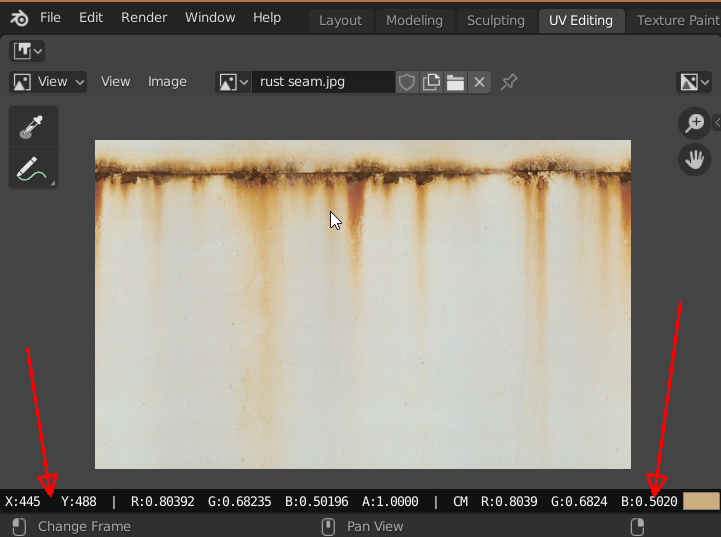Select the UV Editing workspace tab
The image size is (721, 537).
click(581, 21)
